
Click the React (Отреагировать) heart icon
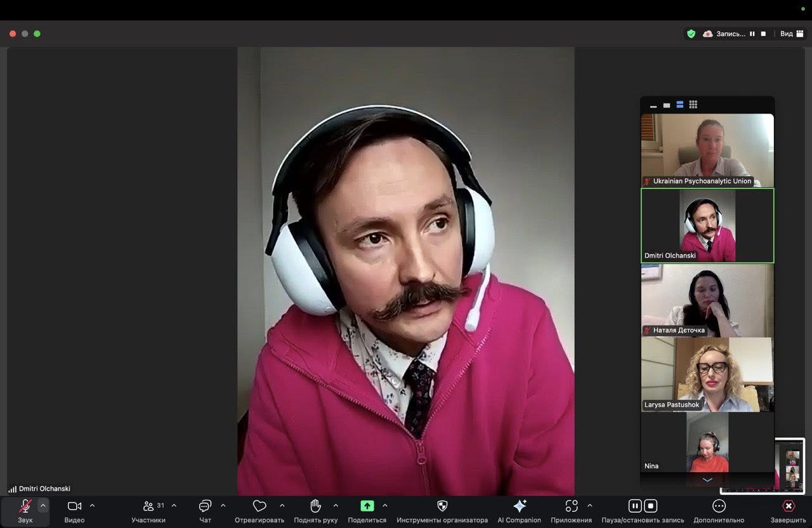click(259, 506)
